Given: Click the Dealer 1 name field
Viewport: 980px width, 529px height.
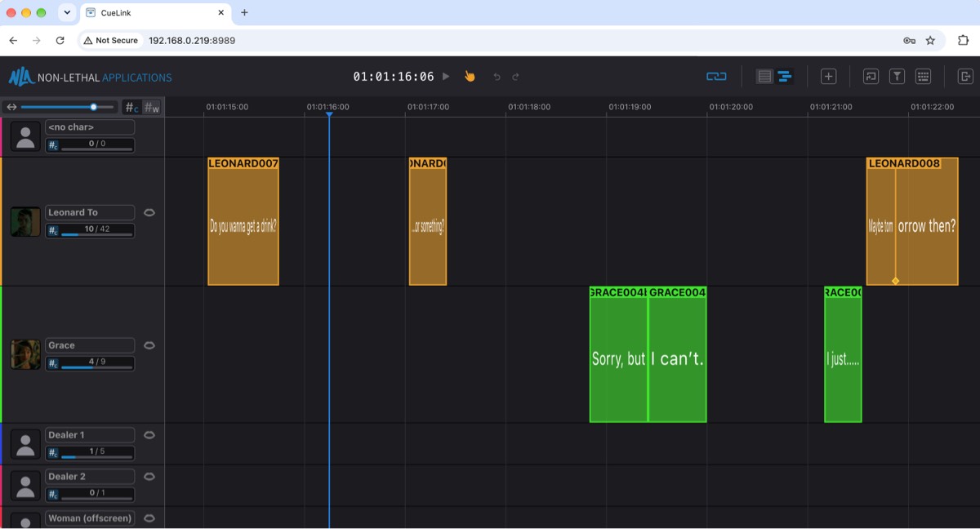Looking at the screenshot, I should (90, 435).
